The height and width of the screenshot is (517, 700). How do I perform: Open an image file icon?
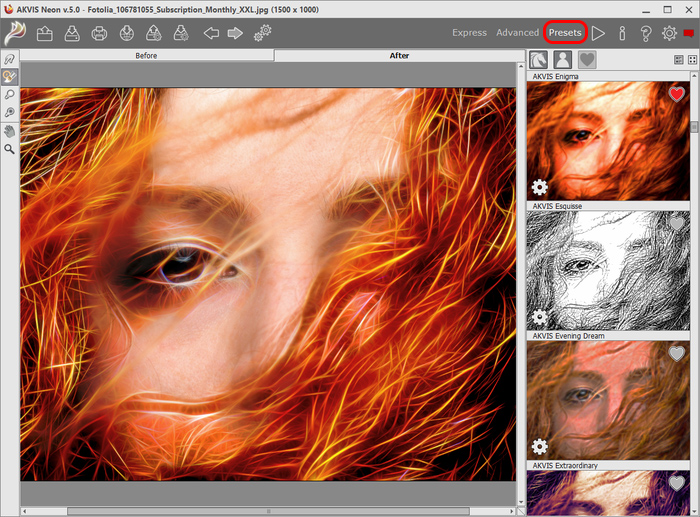point(45,33)
